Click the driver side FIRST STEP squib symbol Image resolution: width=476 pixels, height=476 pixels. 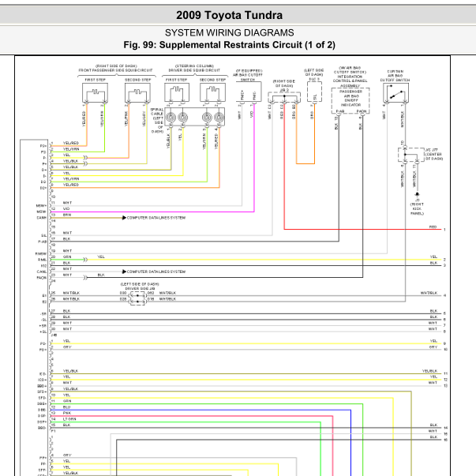pos(177,92)
